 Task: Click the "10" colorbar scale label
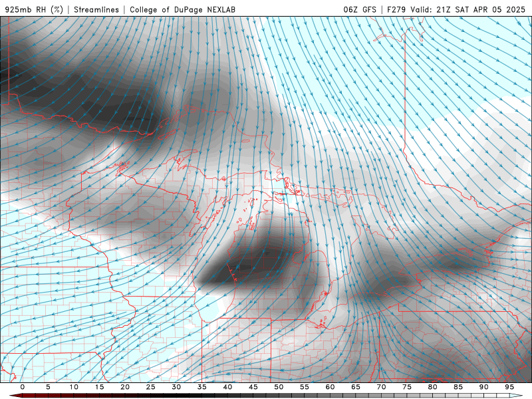(74, 387)
